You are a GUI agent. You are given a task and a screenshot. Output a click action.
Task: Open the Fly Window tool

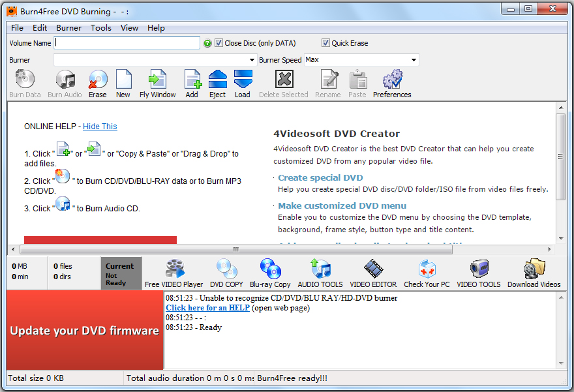(x=157, y=84)
